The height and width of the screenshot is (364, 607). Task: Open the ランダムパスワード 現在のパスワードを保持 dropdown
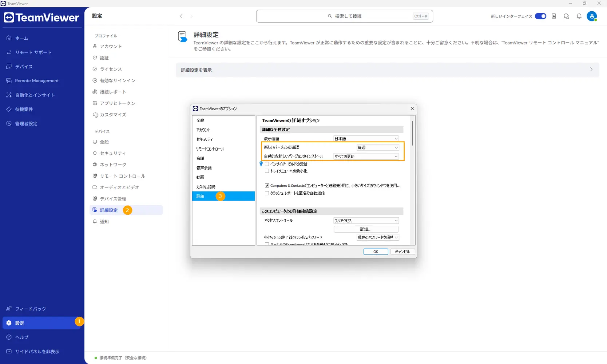(378, 237)
